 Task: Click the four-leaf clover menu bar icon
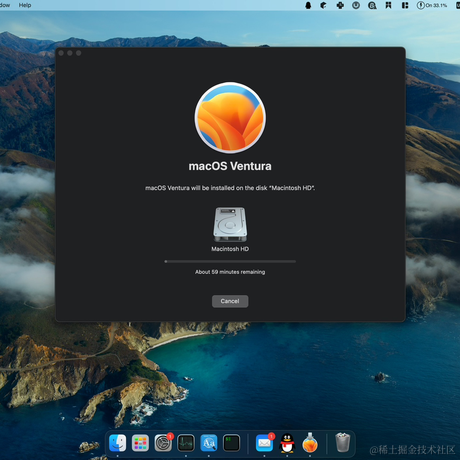coord(340,5)
